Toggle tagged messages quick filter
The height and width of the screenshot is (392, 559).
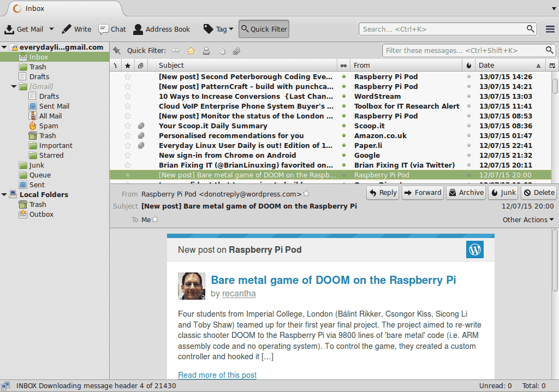coord(222,51)
